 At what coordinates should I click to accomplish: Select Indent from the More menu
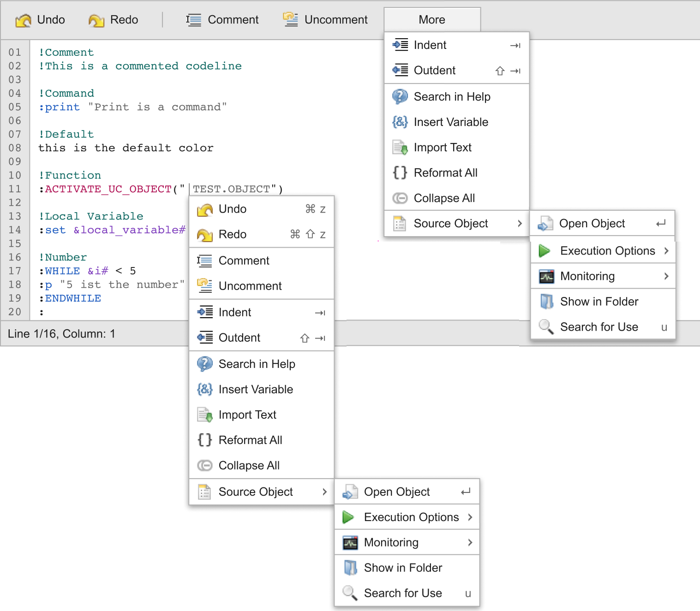tap(430, 45)
